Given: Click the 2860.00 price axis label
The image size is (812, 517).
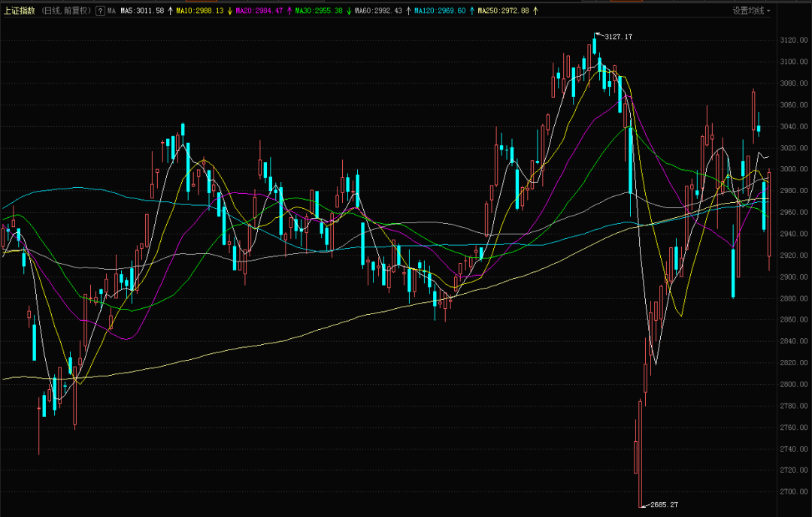Looking at the screenshot, I should [x=794, y=320].
